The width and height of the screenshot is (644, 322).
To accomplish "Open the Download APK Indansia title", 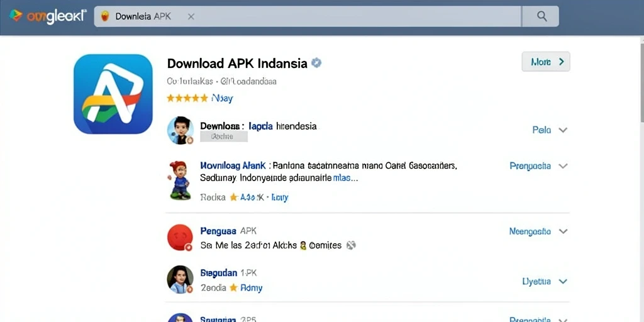I will pyautogui.click(x=237, y=64).
